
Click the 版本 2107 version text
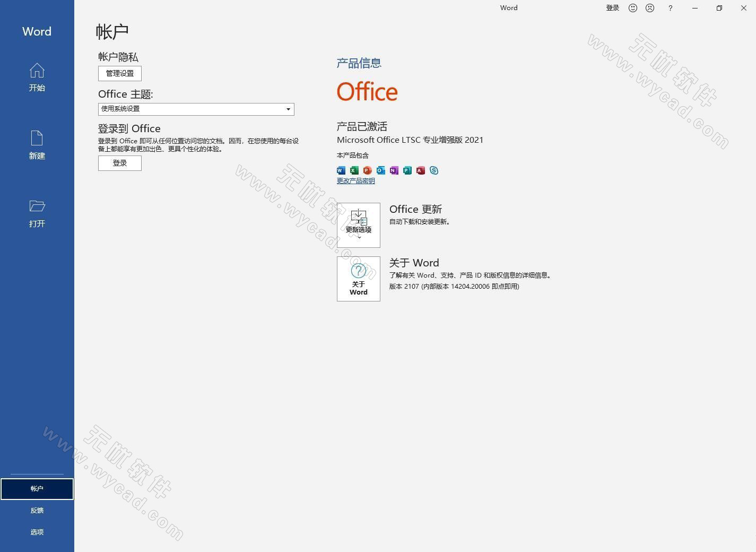point(454,286)
